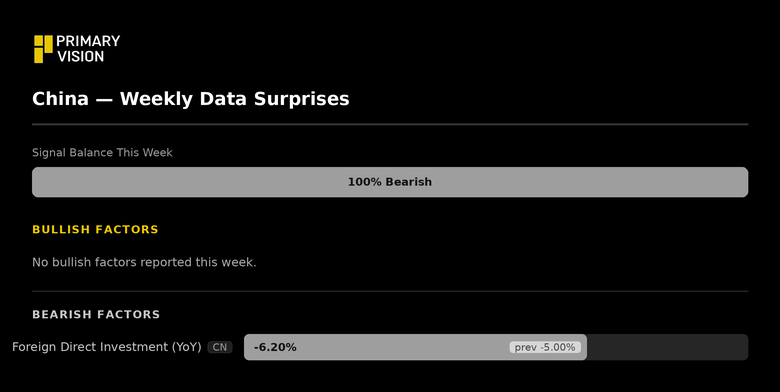The height and width of the screenshot is (392, 780).
Task: Select the BULLISH FACTORS heading
Action: 96,229
